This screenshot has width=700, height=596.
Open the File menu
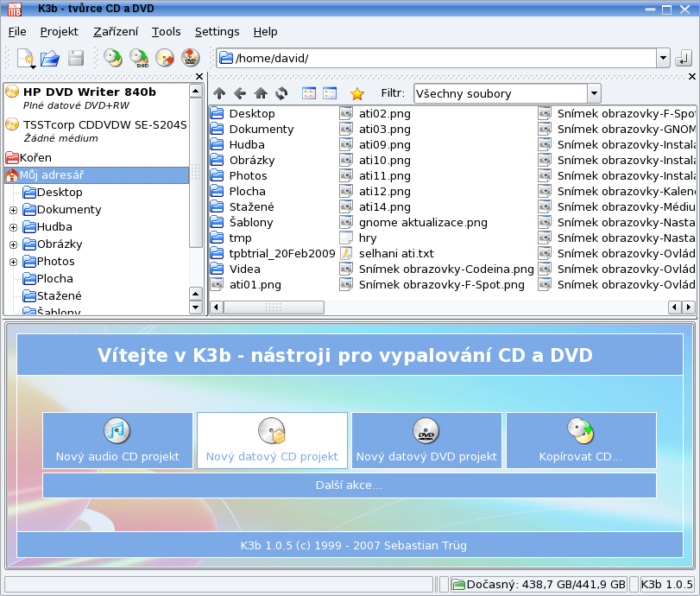click(x=17, y=32)
